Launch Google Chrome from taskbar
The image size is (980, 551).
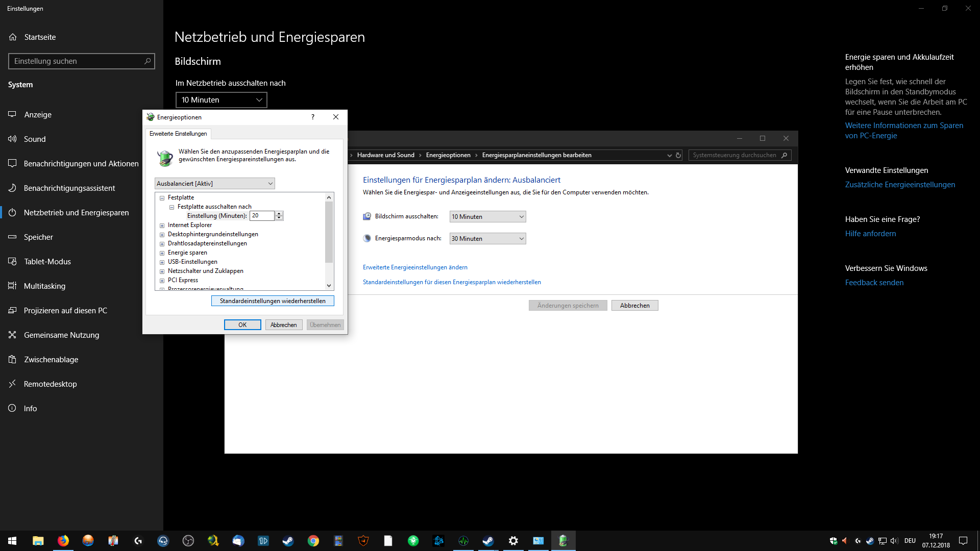pos(313,541)
